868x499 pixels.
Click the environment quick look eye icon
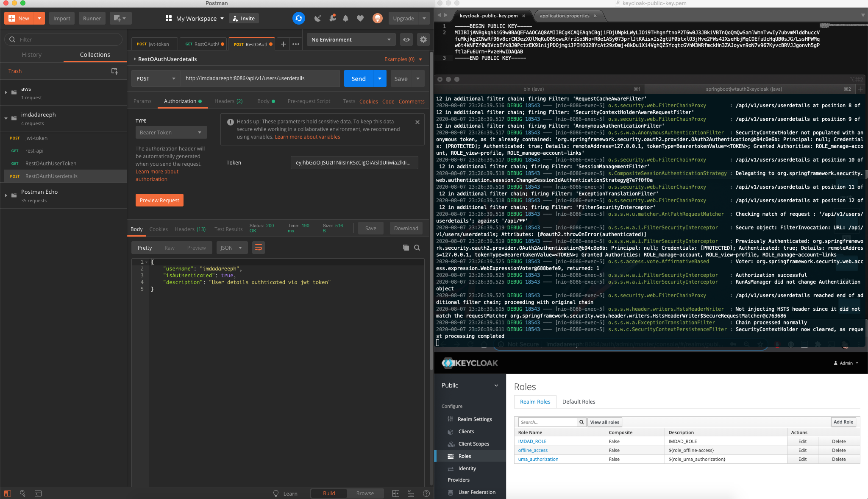[x=406, y=39]
